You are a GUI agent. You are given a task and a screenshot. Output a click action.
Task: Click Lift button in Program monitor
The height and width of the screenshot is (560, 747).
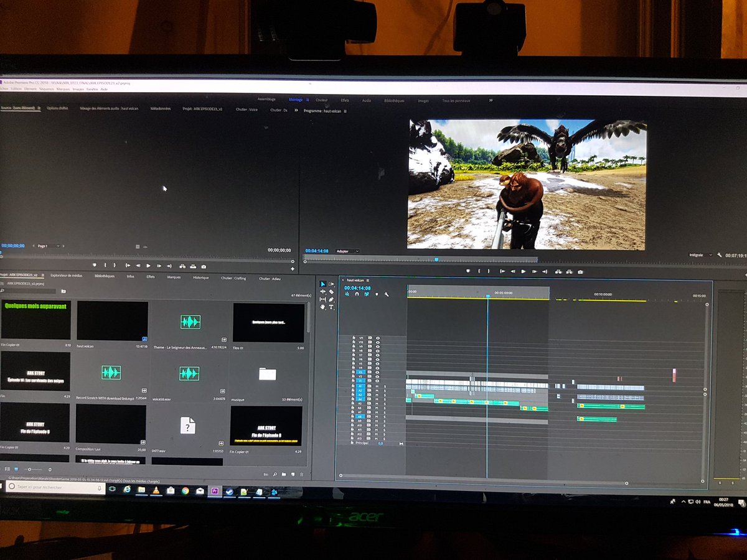click(558, 271)
